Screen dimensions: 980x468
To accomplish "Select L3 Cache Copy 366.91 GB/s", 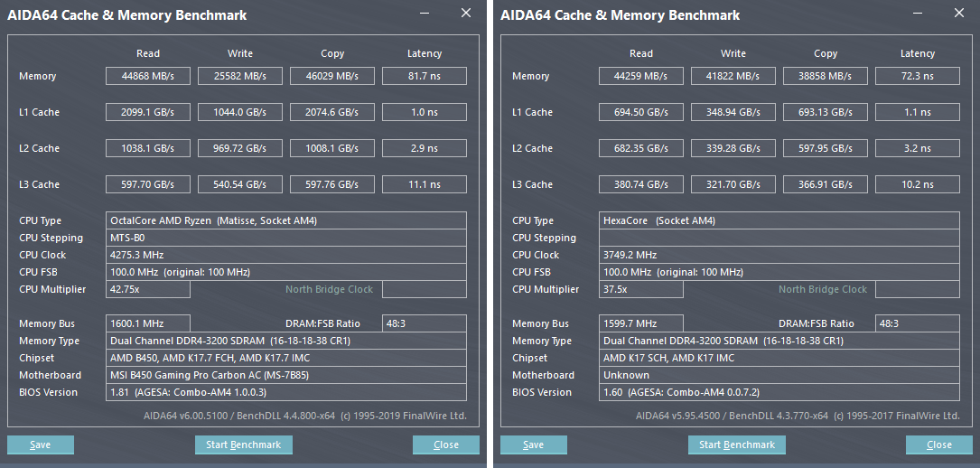I will tap(826, 184).
